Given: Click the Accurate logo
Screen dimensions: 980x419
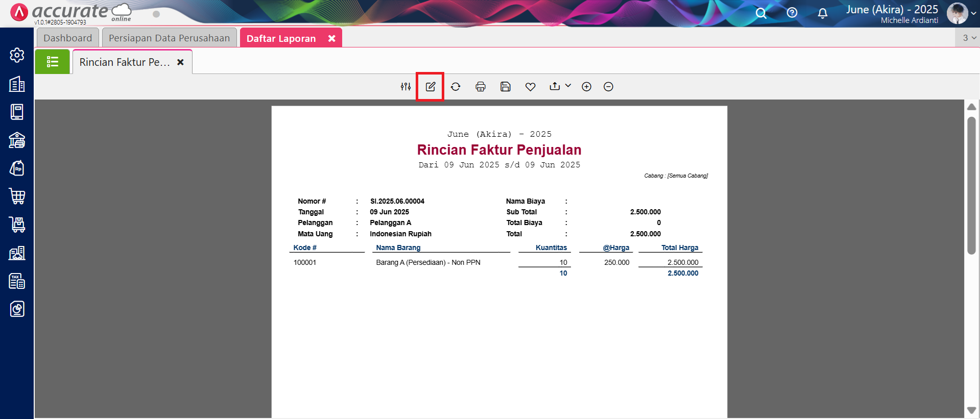Looking at the screenshot, I should (70, 12).
